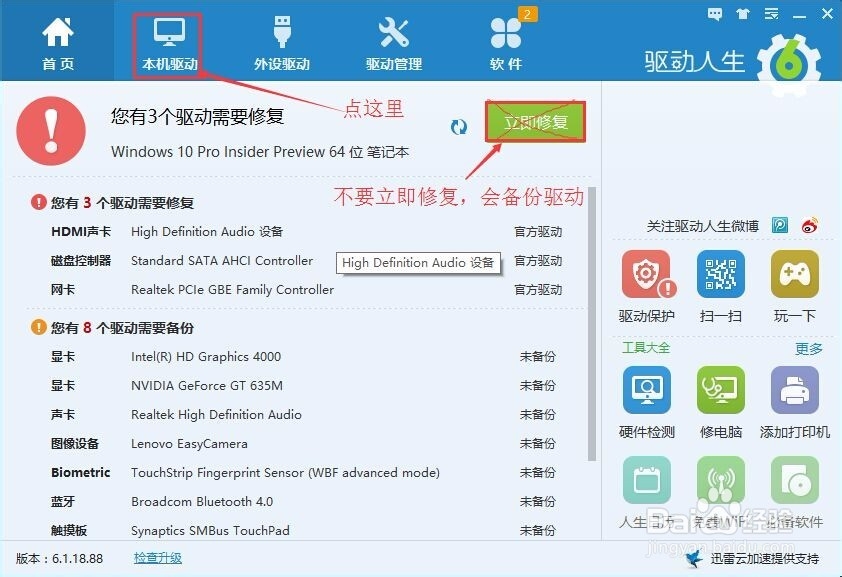Click 关注驱动人生微博 text

pyautogui.click(x=702, y=226)
